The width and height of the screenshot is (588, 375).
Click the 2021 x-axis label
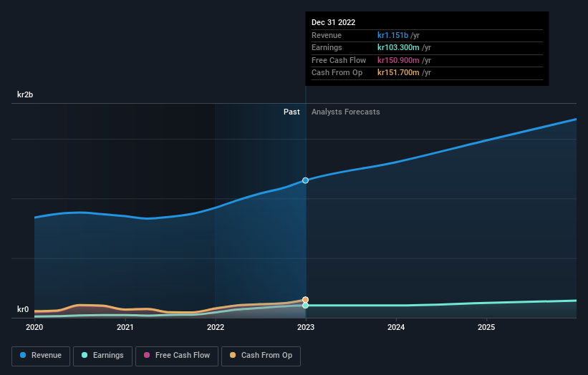[x=125, y=328]
